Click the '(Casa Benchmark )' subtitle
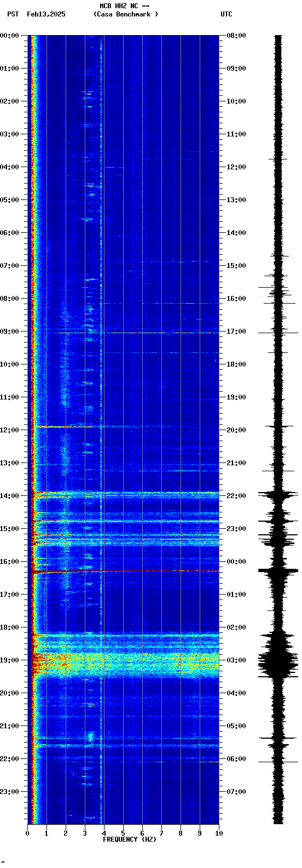Image resolution: width=302 pixels, height=868 pixels. pos(126,14)
